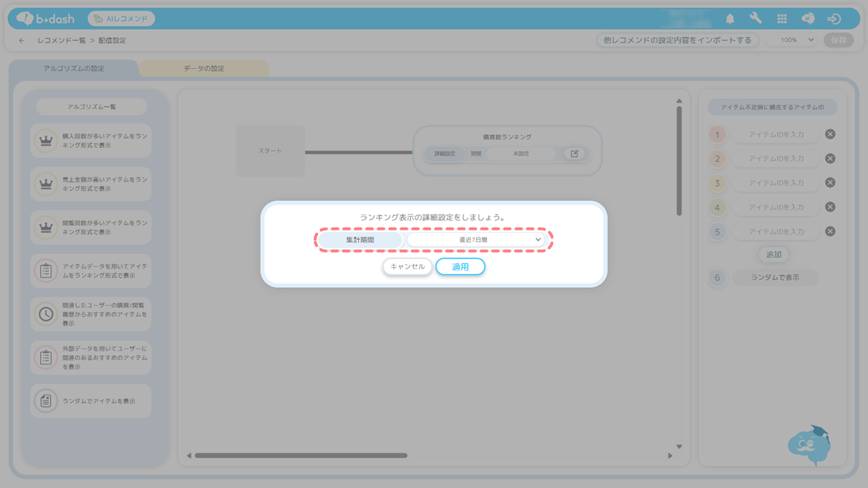Click 他レコメンドの設定内容をインポートする button
This screenshot has height=488, width=868.
[677, 40]
